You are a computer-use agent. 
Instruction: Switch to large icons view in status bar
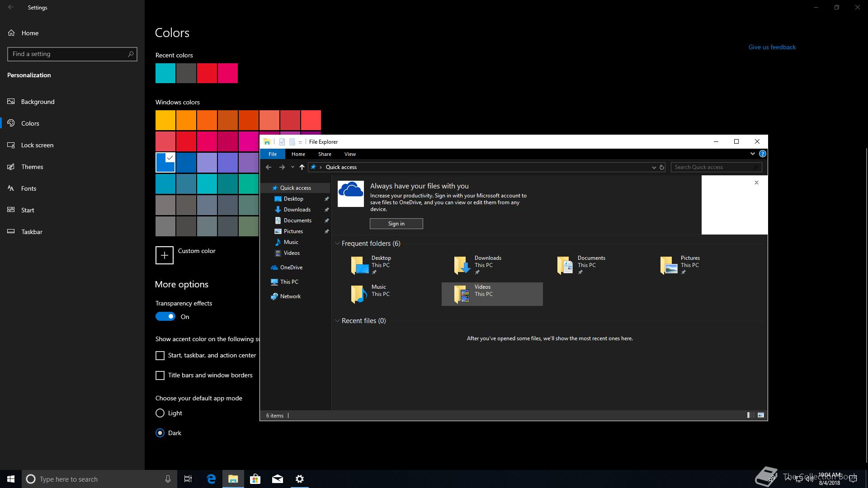click(761, 415)
